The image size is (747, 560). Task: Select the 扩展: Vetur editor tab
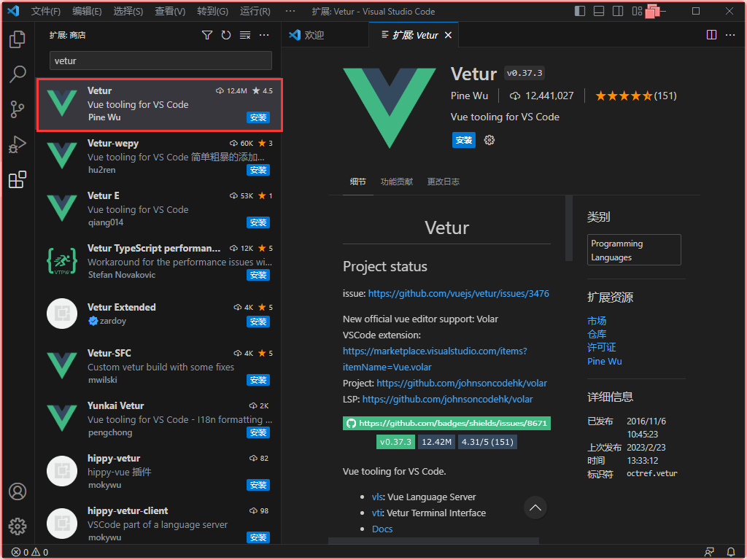[414, 35]
